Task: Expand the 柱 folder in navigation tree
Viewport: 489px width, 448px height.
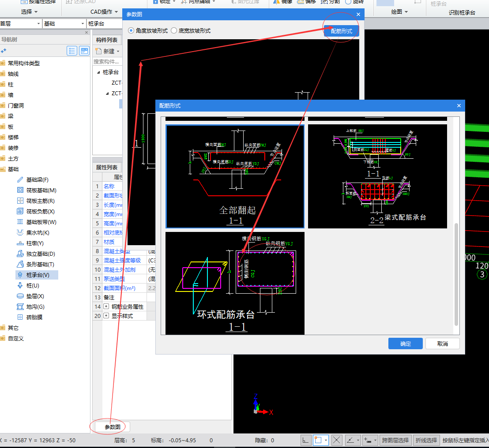Action: [3, 84]
